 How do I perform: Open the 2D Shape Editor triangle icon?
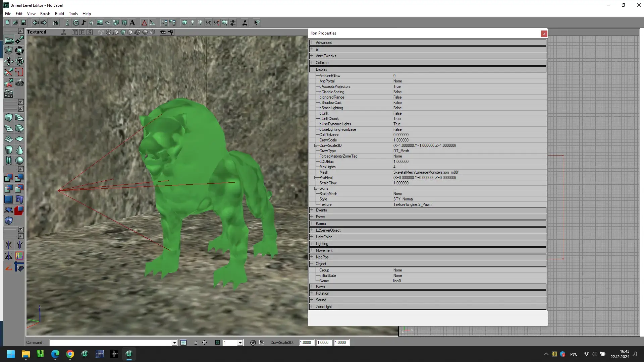[144, 22]
